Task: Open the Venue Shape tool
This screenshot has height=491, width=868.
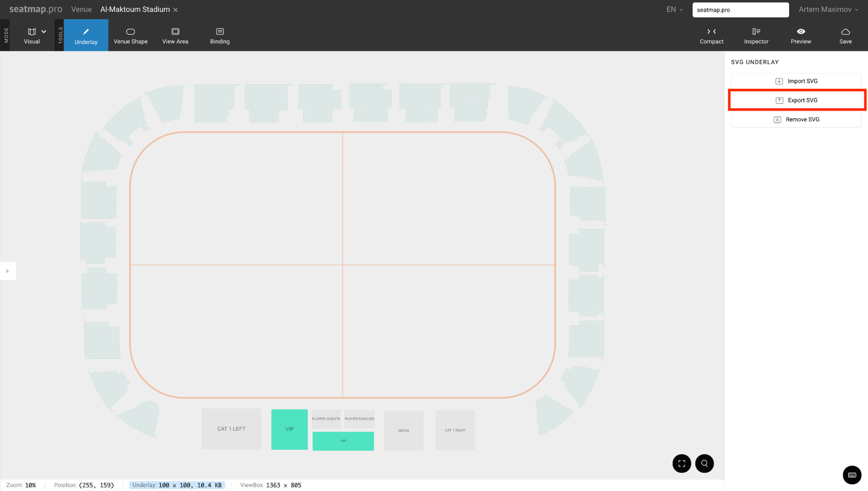Action: click(130, 35)
